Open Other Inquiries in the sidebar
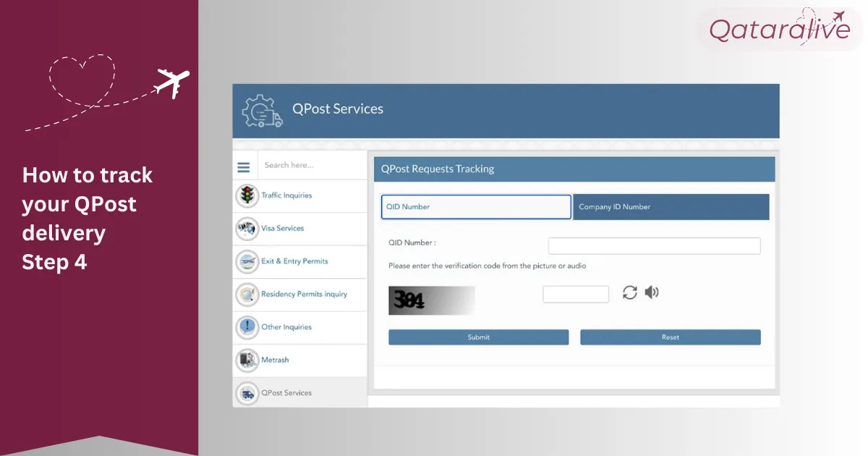The height and width of the screenshot is (456, 868). click(300, 327)
